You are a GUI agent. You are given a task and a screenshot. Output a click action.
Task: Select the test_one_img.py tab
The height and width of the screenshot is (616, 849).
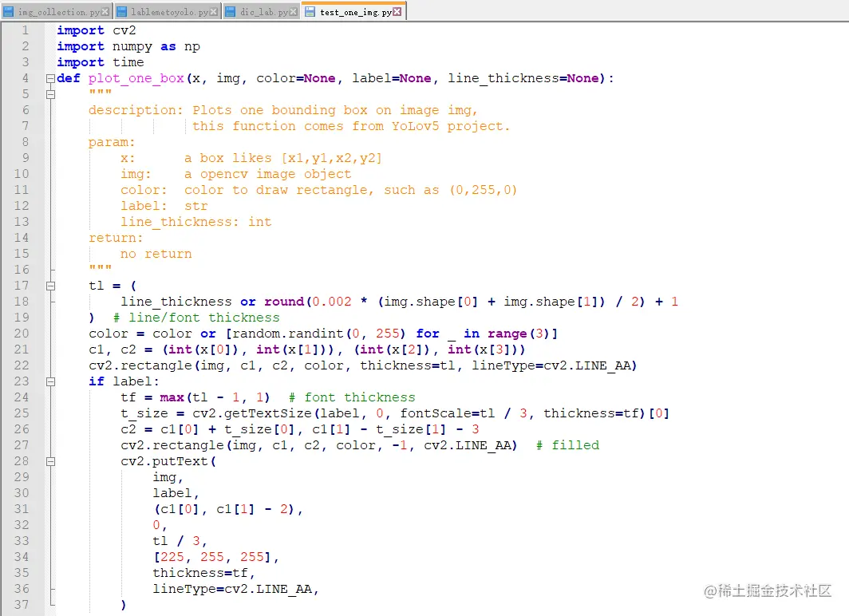click(354, 11)
